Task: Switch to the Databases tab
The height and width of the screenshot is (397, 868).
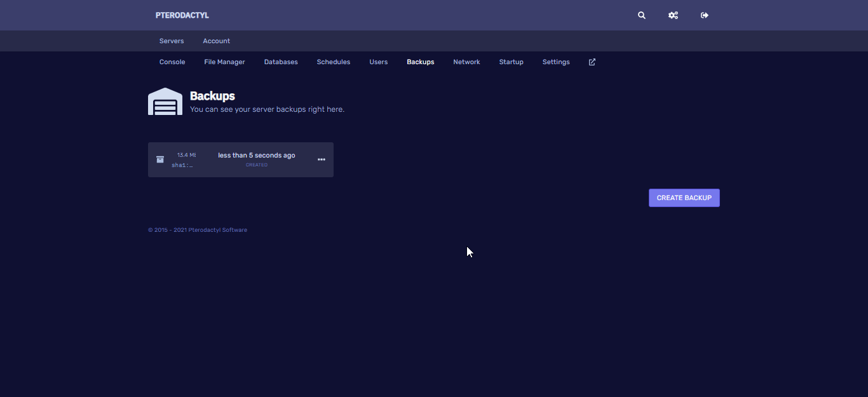Action: [281, 62]
